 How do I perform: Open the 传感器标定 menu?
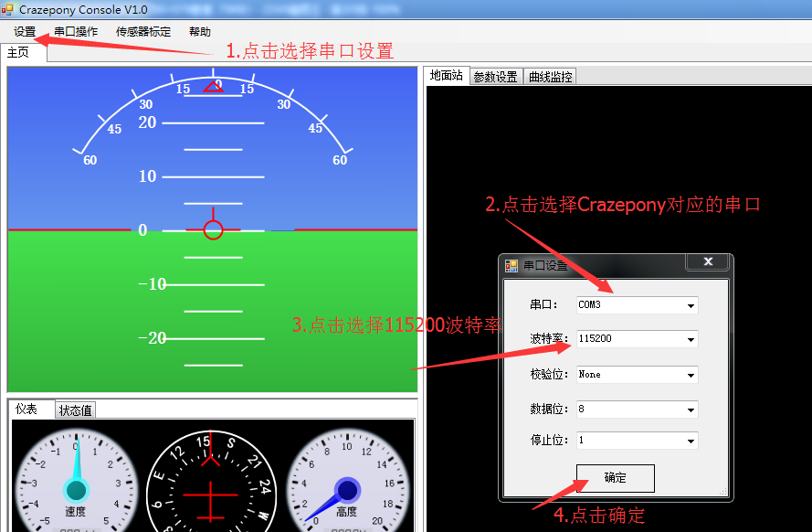point(142,31)
